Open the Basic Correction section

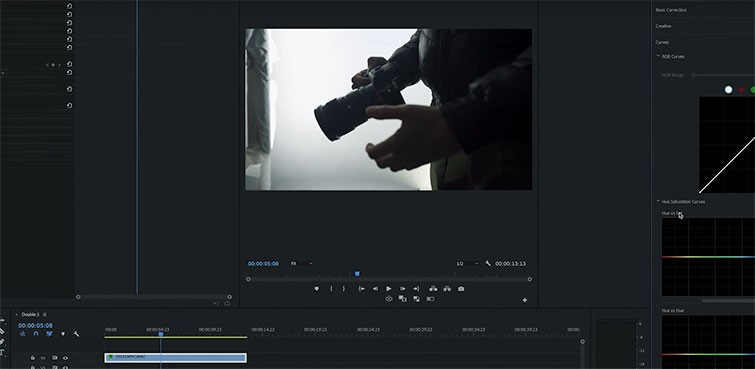[671, 10]
